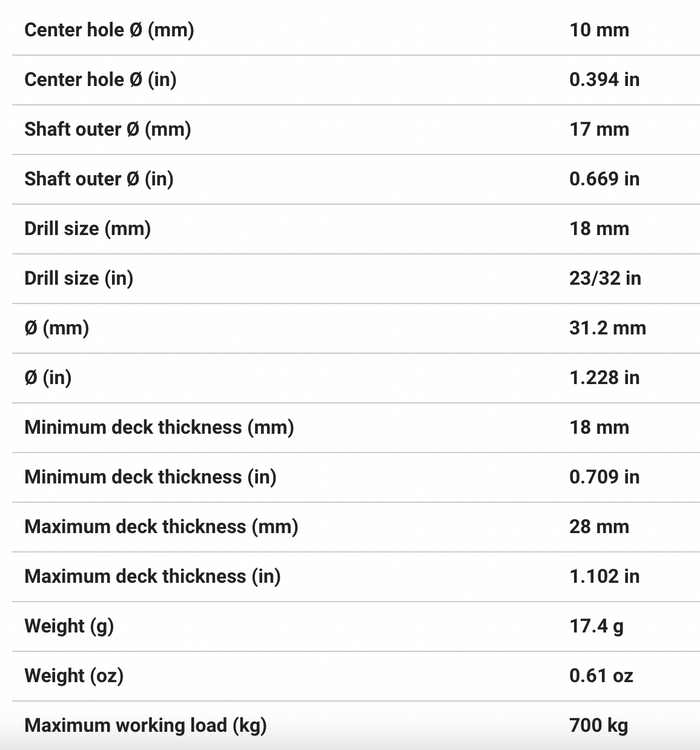
Task: Select the Center hole Ø (mm) label
Action: [109, 30]
